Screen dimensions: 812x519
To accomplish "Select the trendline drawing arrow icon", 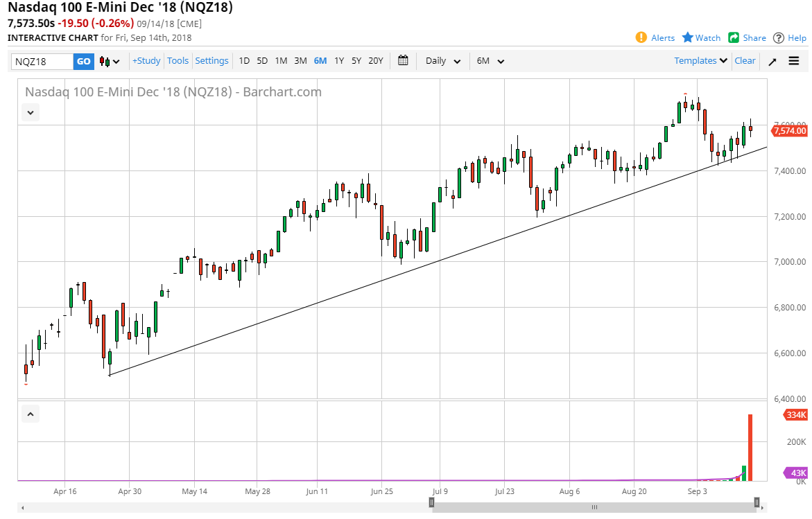I will click(772, 61).
